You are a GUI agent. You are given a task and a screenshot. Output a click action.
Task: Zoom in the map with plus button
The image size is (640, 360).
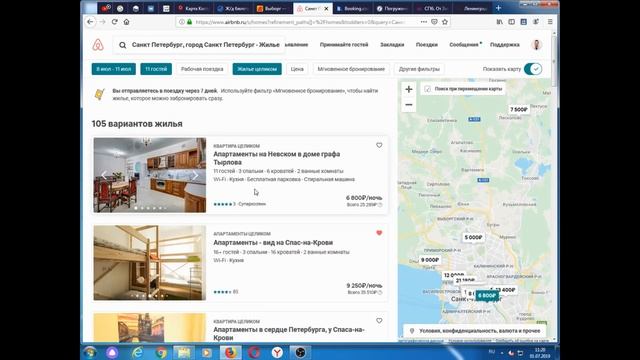click(x=409, y=89)
